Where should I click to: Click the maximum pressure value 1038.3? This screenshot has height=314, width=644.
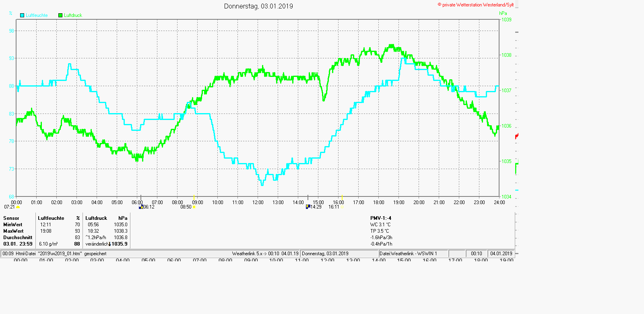pyautogui.click(x=121, y=231)
